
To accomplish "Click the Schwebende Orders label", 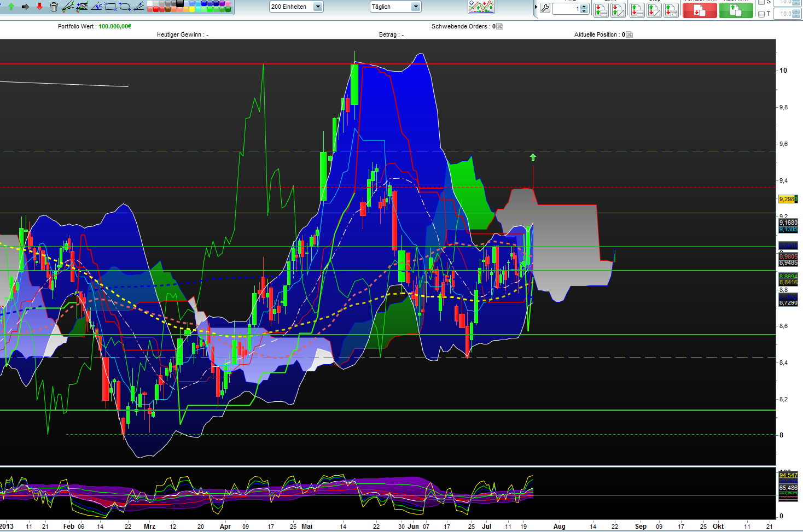I will coord(459,26).
